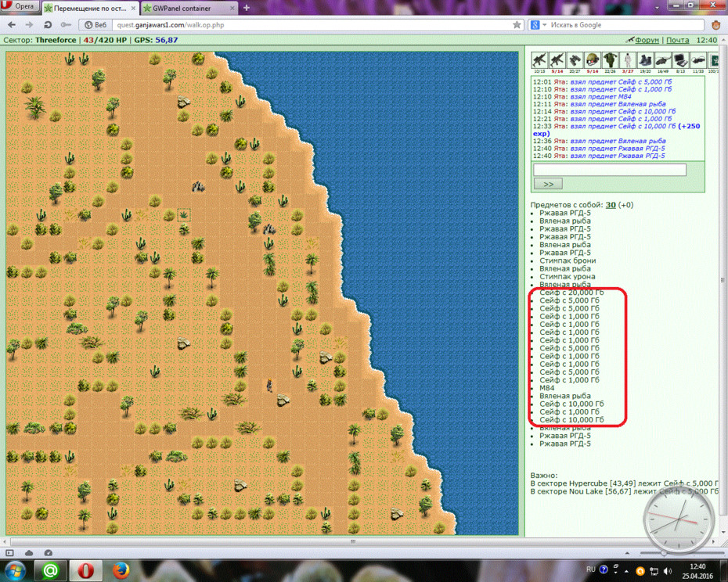Open Firefox from the taskbar

coord(121,570)
